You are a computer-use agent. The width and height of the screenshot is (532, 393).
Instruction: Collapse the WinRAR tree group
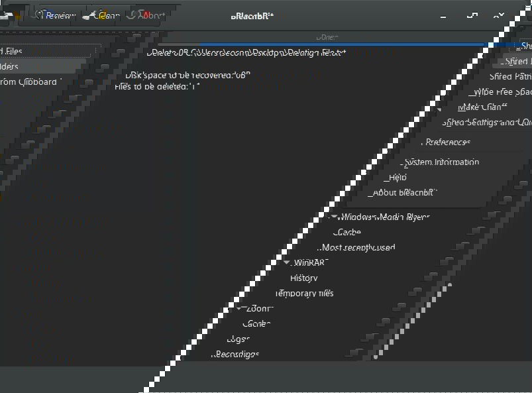[x=287, y=262]
